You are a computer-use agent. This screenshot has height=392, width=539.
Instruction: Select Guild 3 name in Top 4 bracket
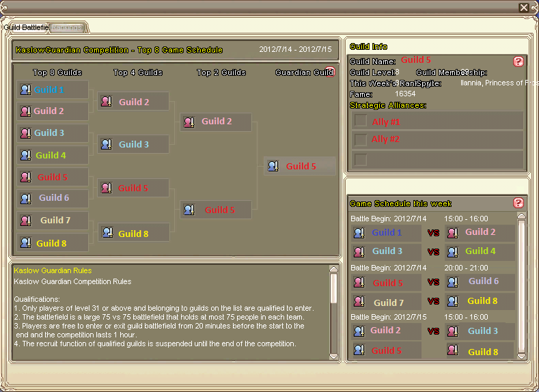tap(134, 144)
